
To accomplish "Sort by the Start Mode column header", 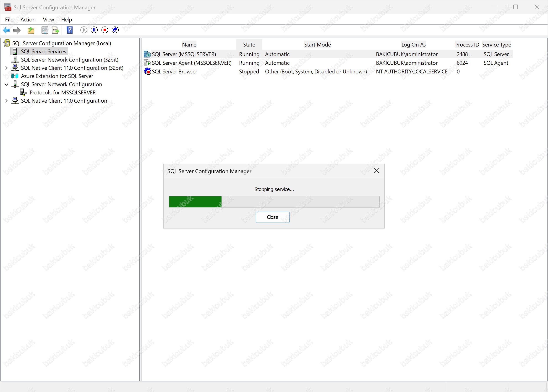I will point(317,45).
